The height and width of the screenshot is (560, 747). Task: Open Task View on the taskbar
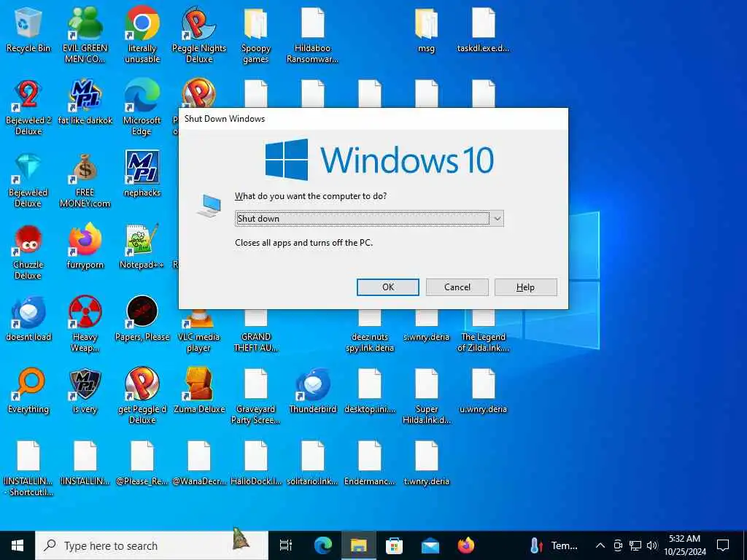[x=285, y=545]
